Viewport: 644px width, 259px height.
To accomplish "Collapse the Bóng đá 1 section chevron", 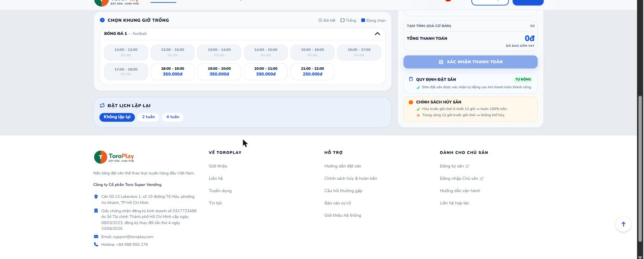I will (x=377, y=34).
